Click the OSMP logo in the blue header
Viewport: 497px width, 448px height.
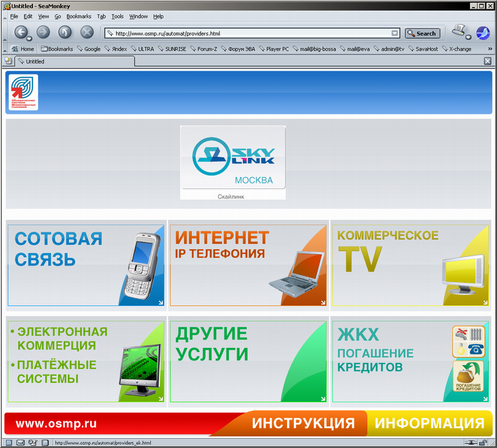click(x=23, y=92)
